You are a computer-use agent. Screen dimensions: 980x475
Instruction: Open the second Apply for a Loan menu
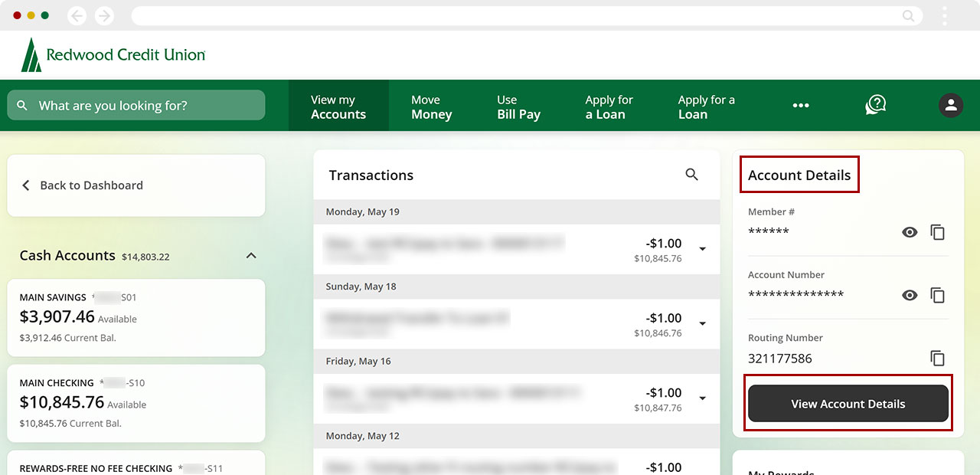pyautogui.click(x=706, y=106)
